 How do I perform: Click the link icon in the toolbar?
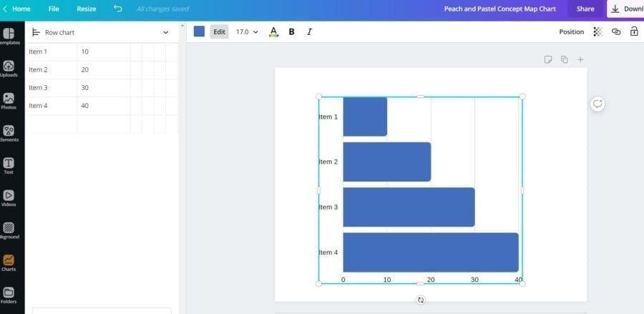tap(616, 31)
